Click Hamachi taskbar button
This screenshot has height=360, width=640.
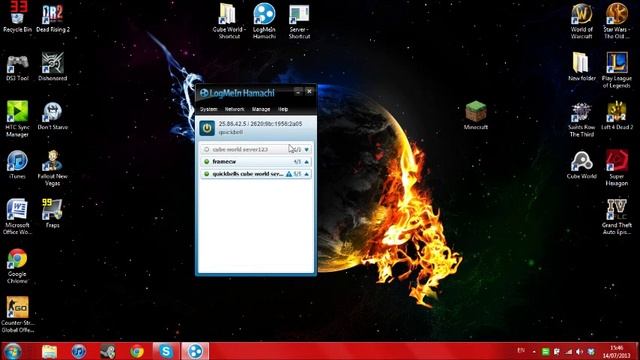point(195,351)
